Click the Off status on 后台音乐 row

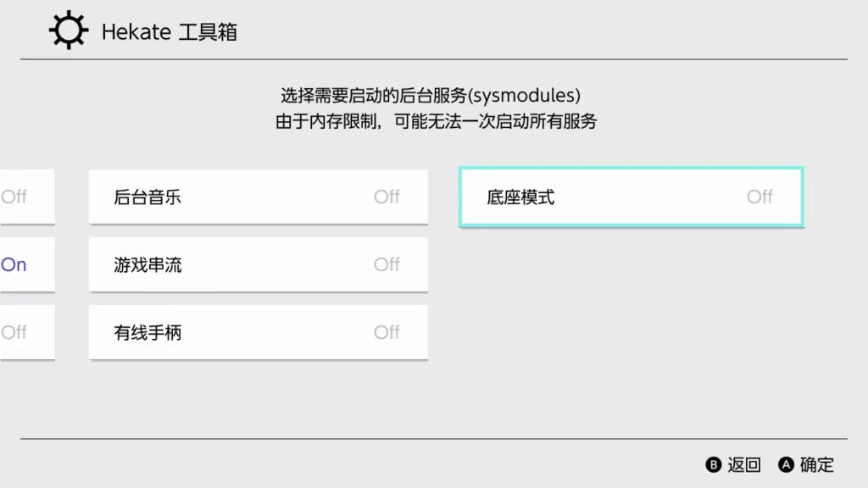[388, 197]
